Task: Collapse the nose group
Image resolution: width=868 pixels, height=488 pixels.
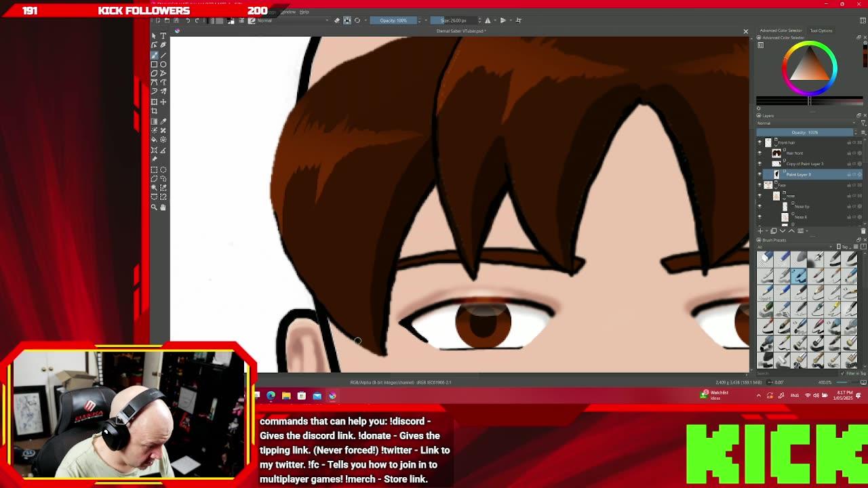Action: coord(785,199)
